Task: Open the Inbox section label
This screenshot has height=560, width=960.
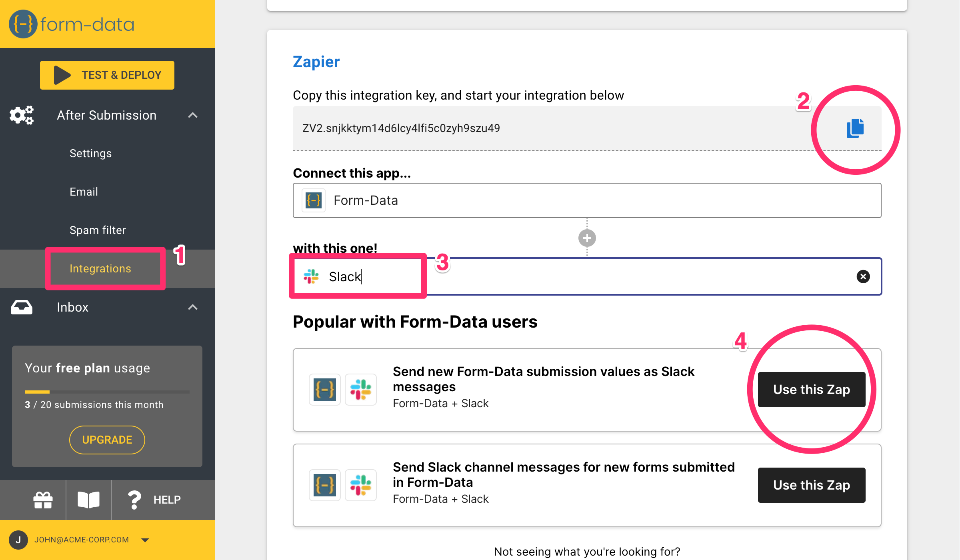Action: point(72,307)
